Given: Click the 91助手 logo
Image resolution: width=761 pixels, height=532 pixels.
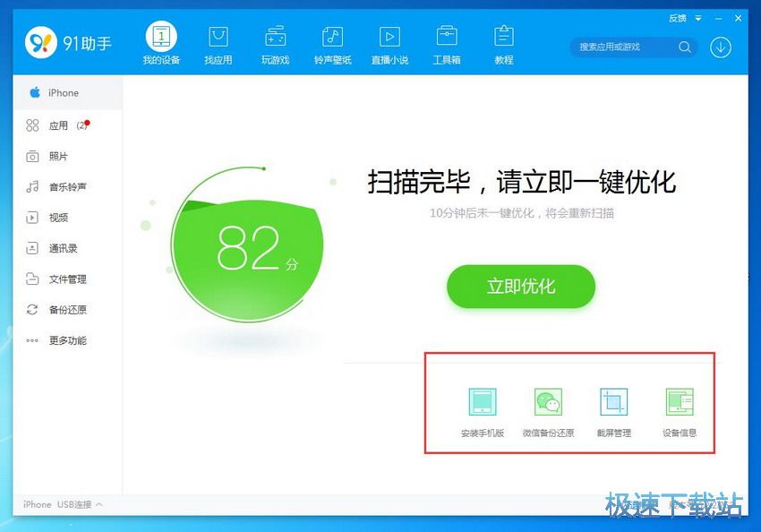Looking at the screenshot, I should [x=68, y=43].
